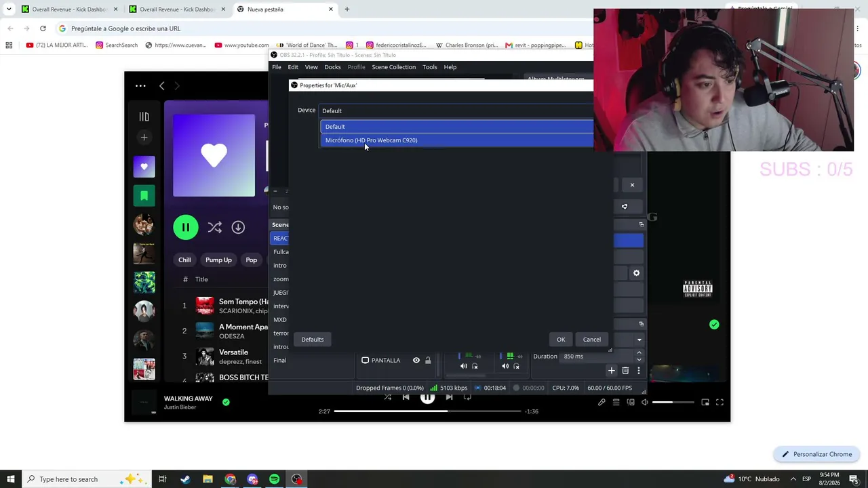Expand the scene transition type dropdown
Screen dimensions: 868x488
[639, 340]
